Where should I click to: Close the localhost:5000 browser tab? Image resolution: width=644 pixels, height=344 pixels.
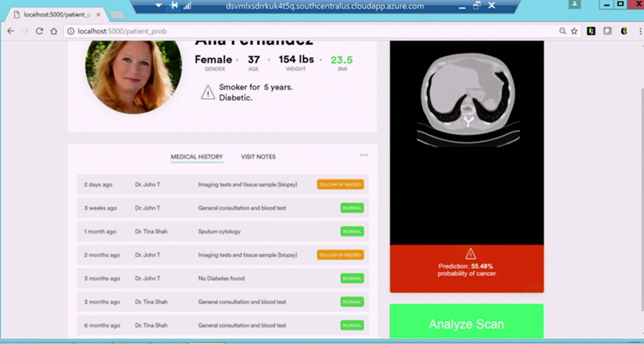(98, 14)
